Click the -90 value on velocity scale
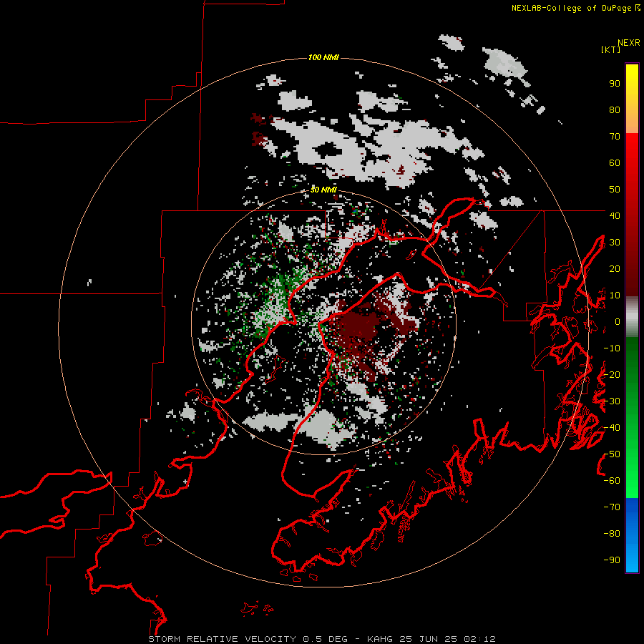The image size is (644, 644). 612,560
